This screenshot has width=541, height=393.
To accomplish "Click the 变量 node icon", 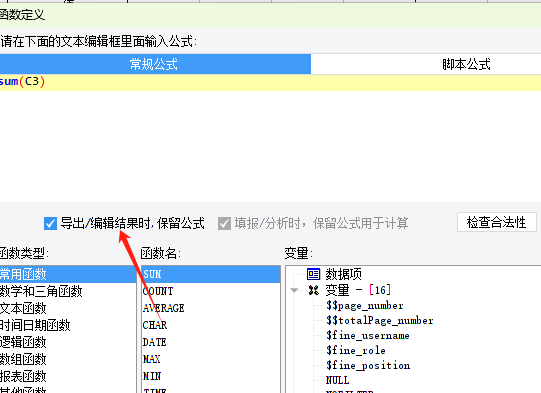I will [x=314, y=290].
